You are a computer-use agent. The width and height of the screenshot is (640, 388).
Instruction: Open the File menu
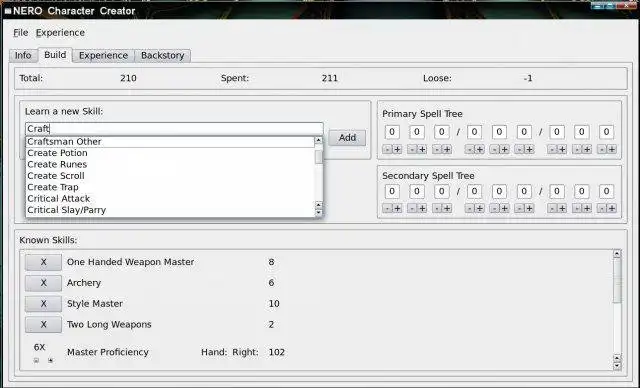20,33
